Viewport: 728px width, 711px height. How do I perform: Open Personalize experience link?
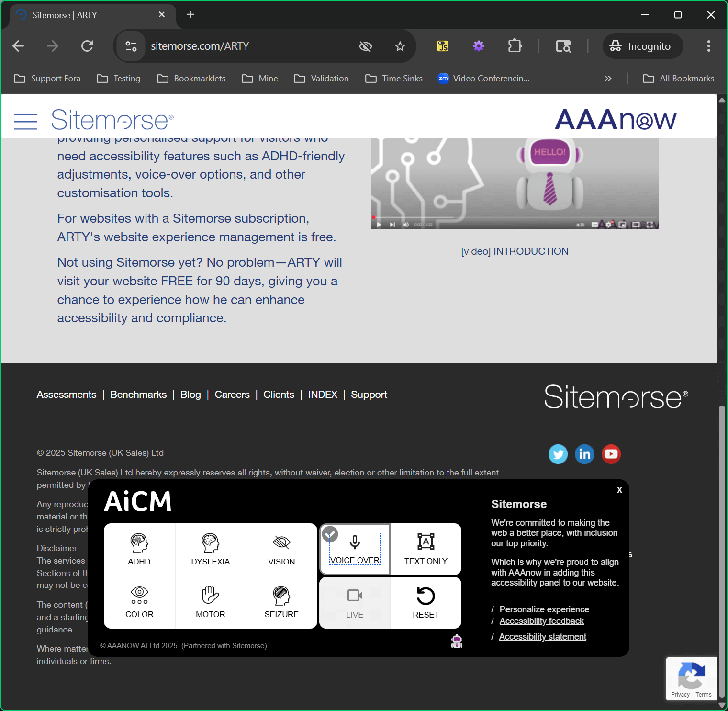point(544,609)
